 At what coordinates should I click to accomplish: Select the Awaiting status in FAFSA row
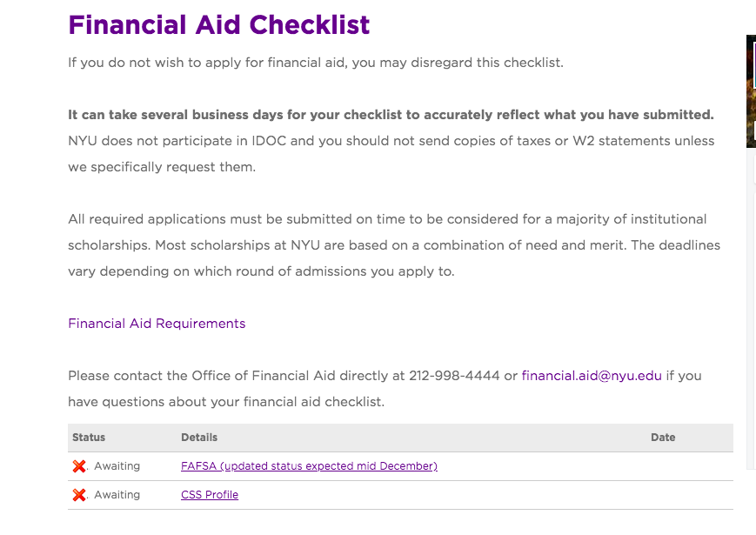coord(117,466)
